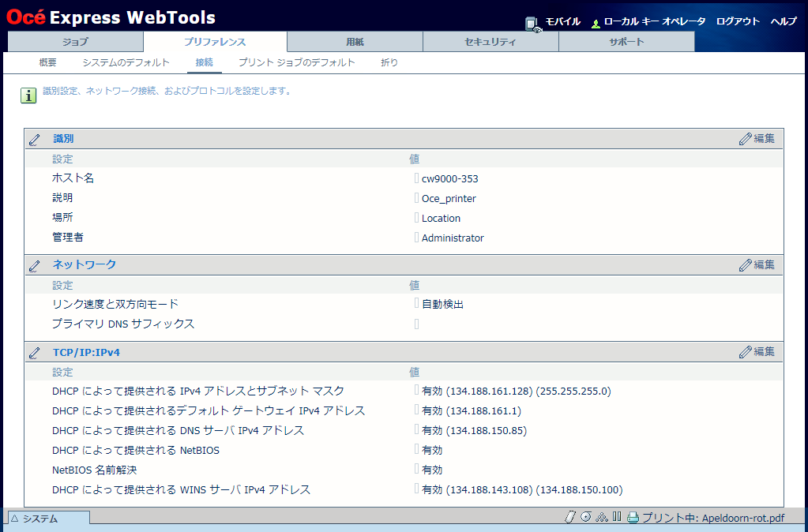Click the pencil icon beside 識別 header
Screen dimensions: 808x532
(x=34, y=140)
